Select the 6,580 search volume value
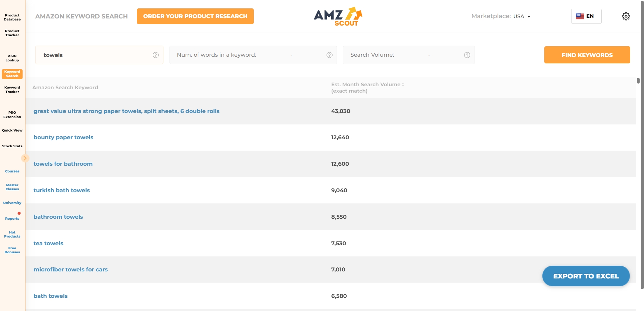The image size is (644, 311). point(339,296)
